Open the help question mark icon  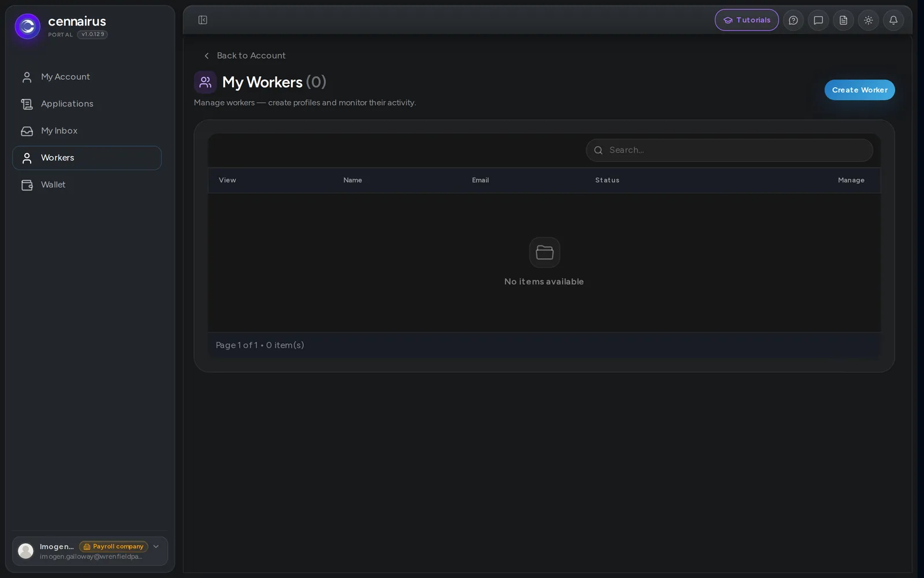793,20
